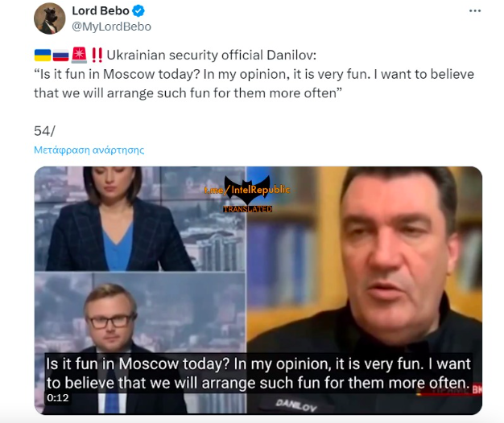Play the Danilov interview video
This screenshot has width=504, height=423.
click(258, 290)
